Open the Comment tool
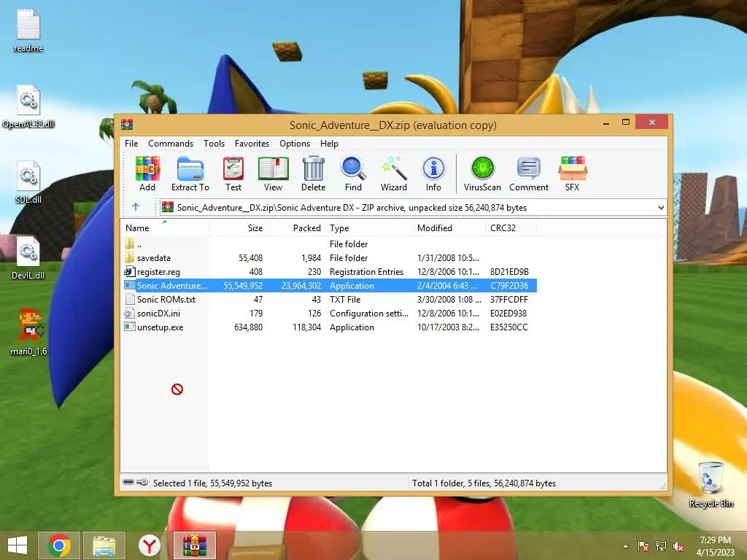Viewport: 747px width, 560px height. [529, 174]
